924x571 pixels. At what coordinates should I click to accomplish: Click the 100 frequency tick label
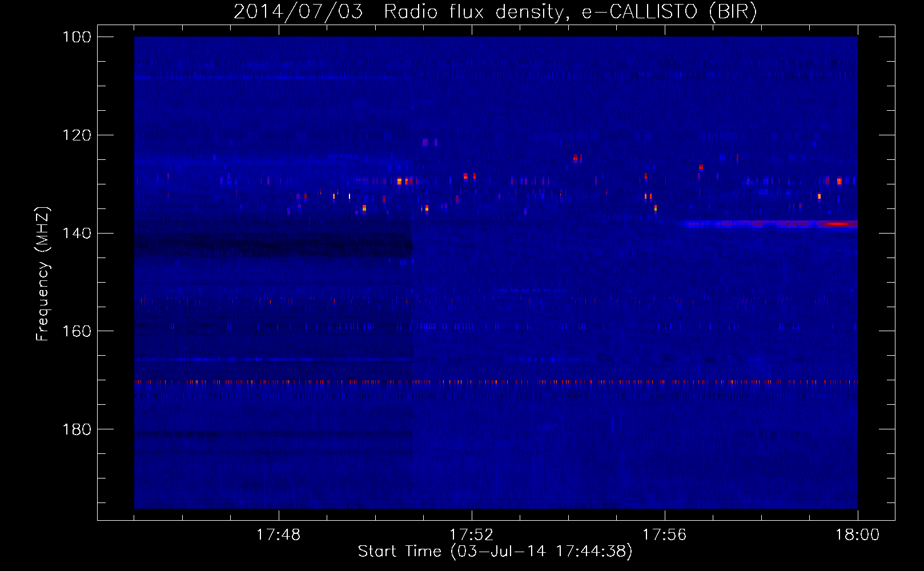click(x=77, y=37)
